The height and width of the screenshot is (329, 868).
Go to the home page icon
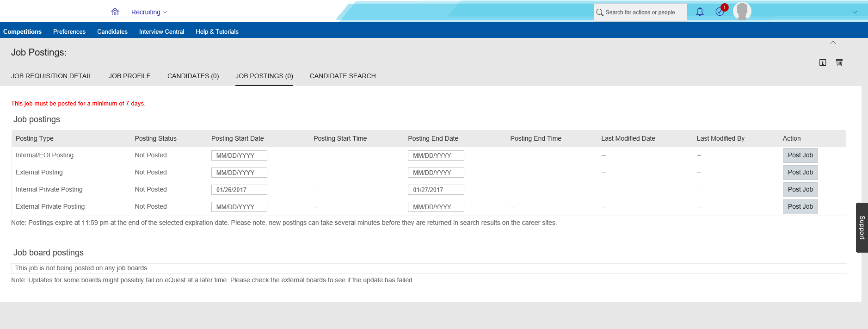point(115,12)
